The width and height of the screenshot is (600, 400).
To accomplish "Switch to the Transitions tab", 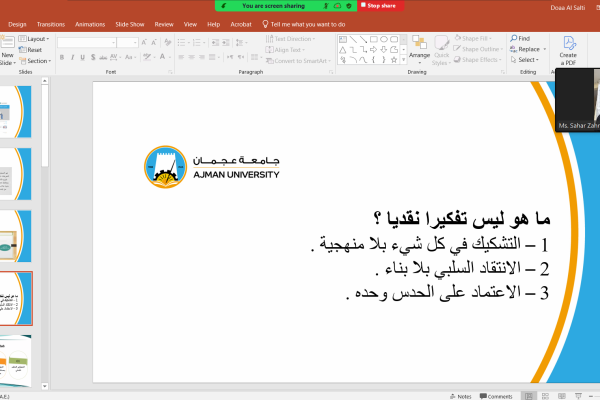I will [51, 24].
